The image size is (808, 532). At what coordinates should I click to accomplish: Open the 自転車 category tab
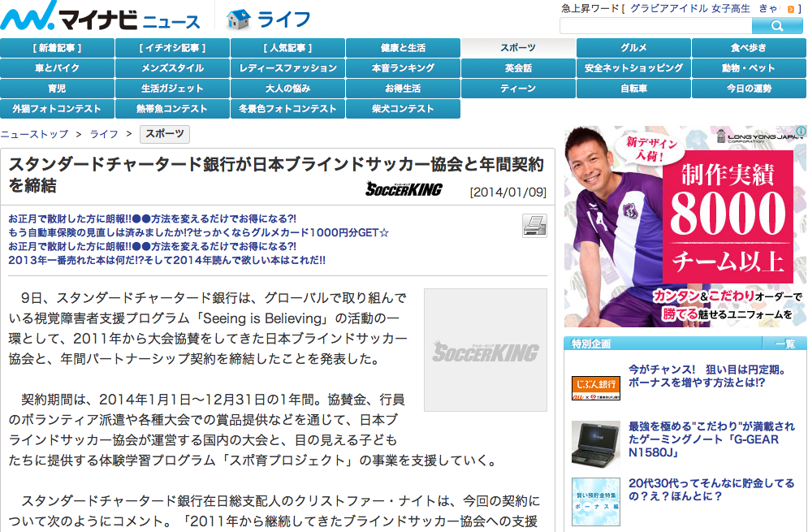click(x=634, y=89)
